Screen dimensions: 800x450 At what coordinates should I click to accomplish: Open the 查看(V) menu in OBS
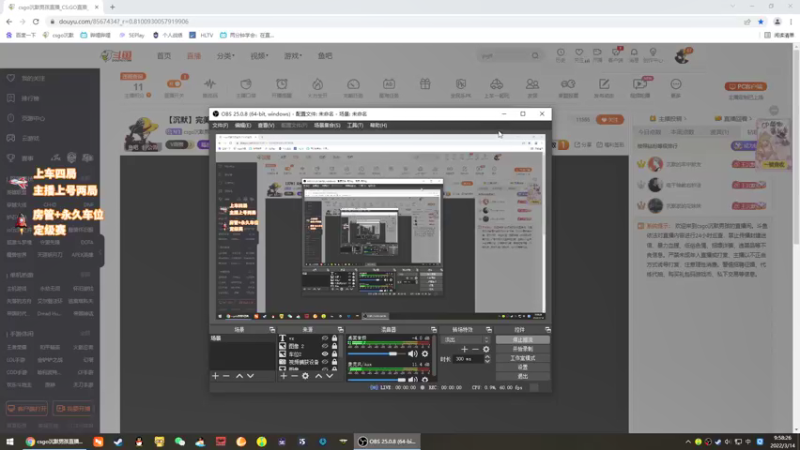click(x=266, y=126)
